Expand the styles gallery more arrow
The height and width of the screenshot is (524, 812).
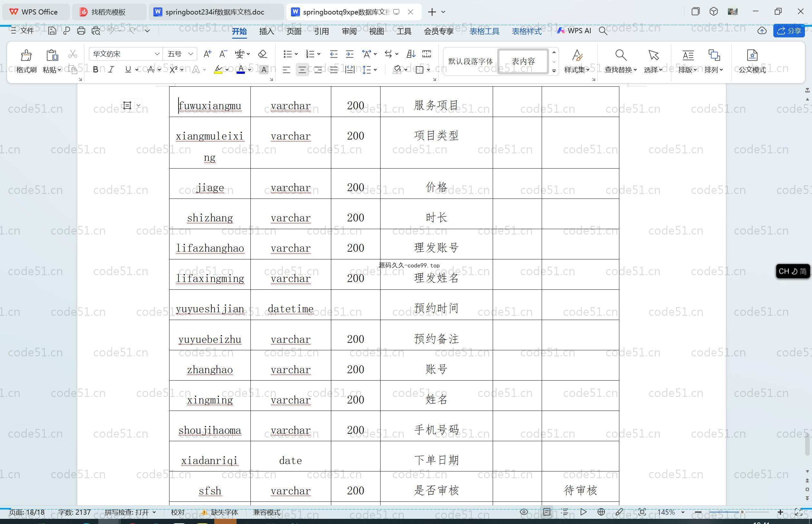point(554,71)
